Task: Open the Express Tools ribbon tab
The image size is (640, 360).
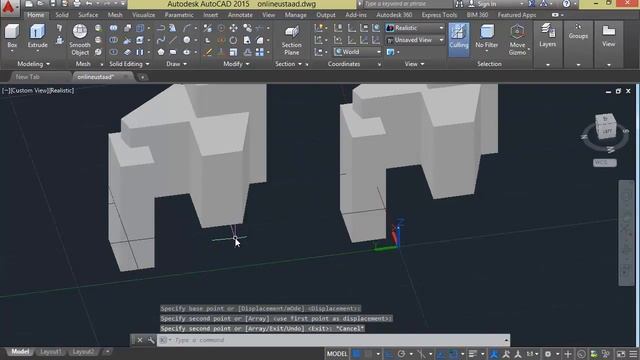Action: [439, 15]
